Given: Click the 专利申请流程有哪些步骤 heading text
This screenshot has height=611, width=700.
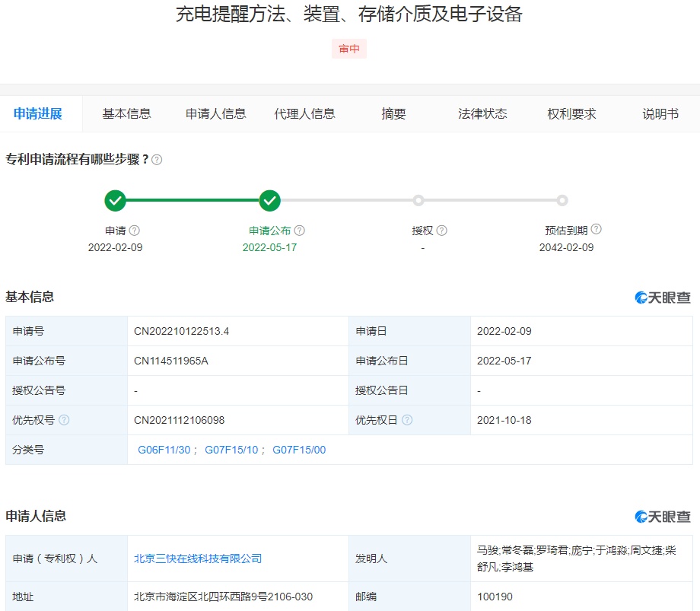Looking at the screenshot, I should point(77,159).
